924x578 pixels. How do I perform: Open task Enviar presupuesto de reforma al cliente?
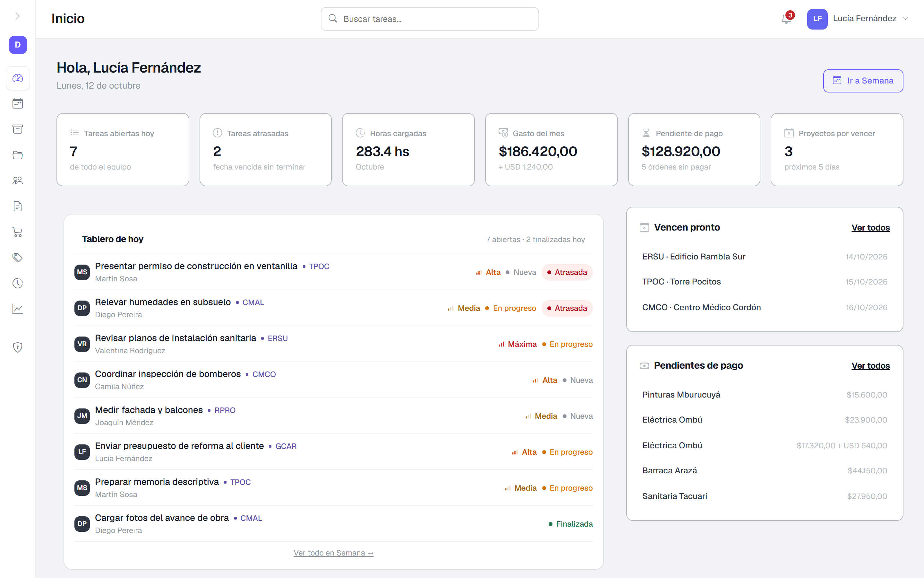333,452
